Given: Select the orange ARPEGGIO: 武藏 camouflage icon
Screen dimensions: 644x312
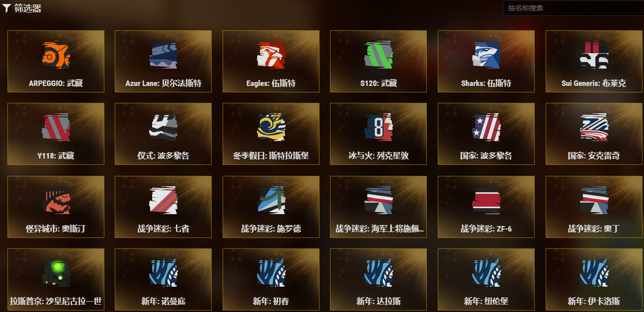Looking at the screenshot, I should (56, 54).
